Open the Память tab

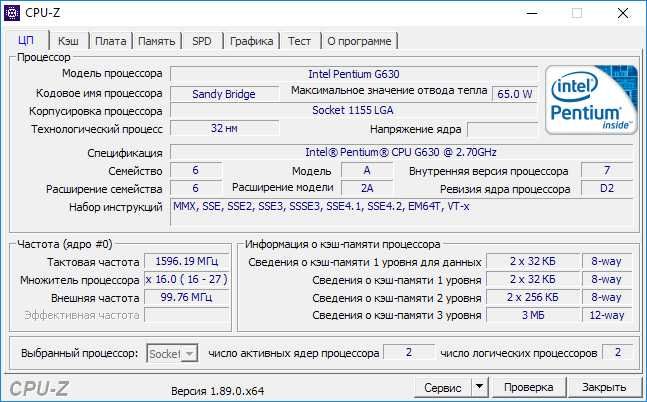(156, 41)
